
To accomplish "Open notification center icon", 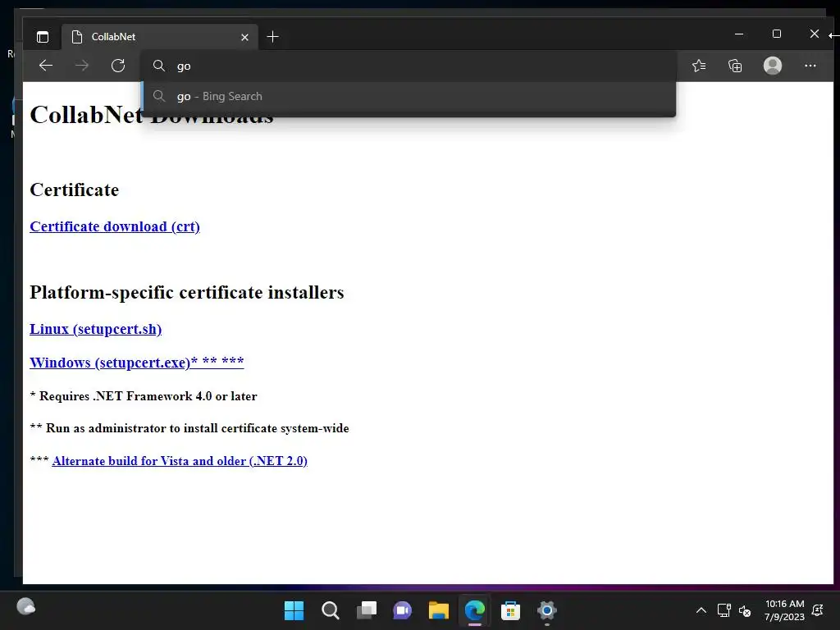I will pyautogui.click(x=818, y=610).
